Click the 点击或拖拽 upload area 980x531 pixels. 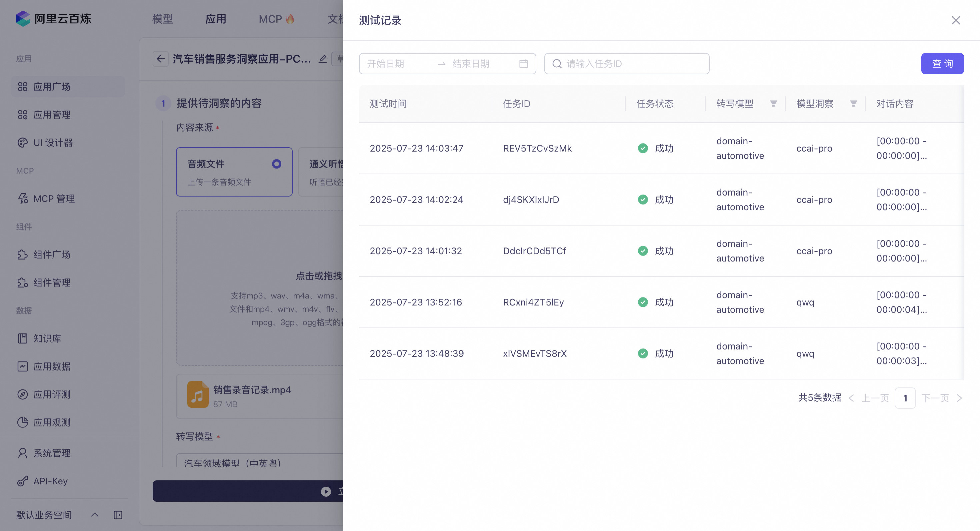[x=259, y=288]
